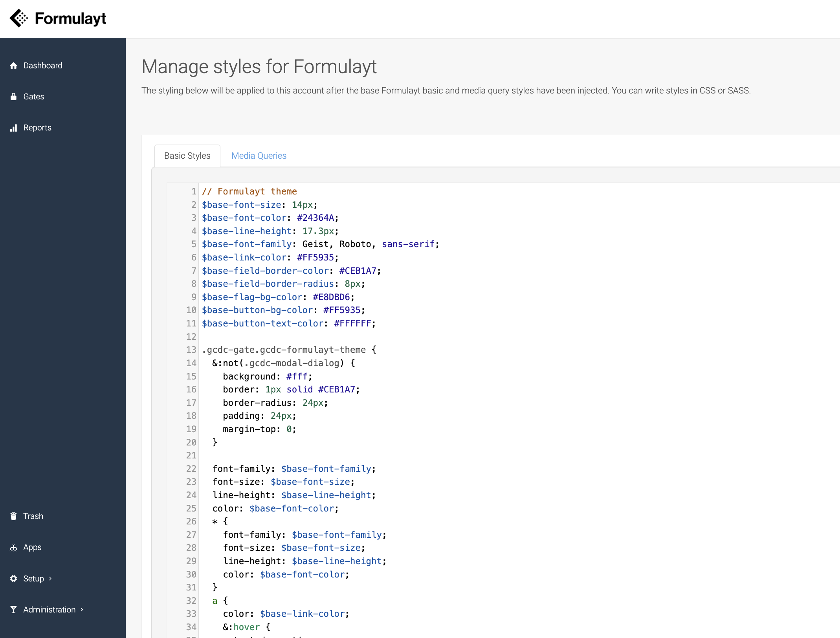
Task: Click the Setup gear icon
Action: pos(14,579)
